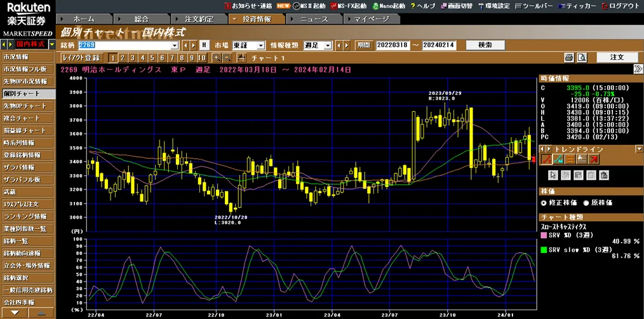This screenshot has height=319, width=644.
Task: Select the text annotation tool あ
Action: [582, 159]
